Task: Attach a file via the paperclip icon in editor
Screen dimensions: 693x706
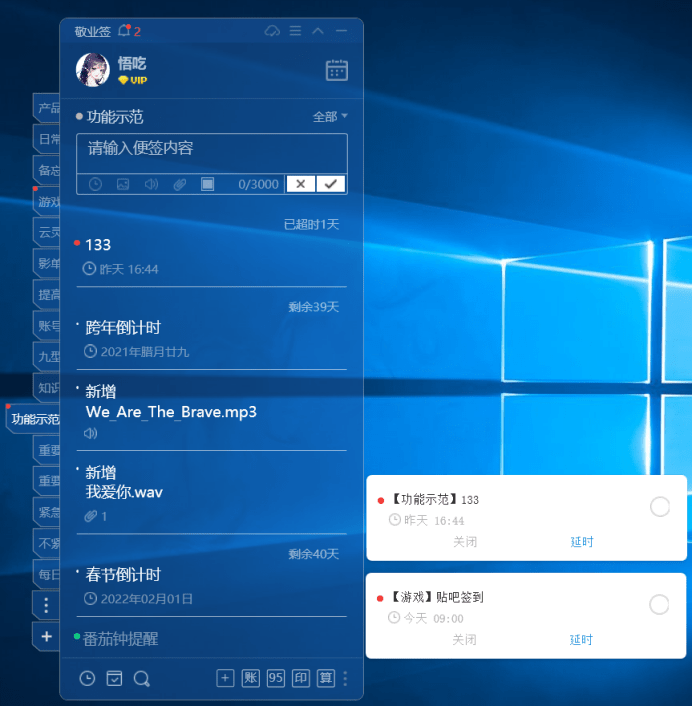Action: click(x=179, y=184)
